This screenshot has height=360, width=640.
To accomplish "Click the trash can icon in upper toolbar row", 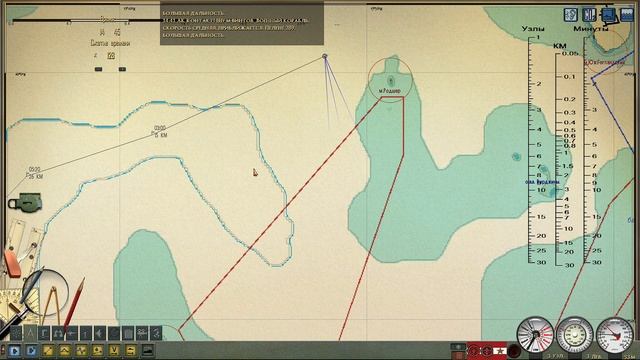I will [128, 333].
